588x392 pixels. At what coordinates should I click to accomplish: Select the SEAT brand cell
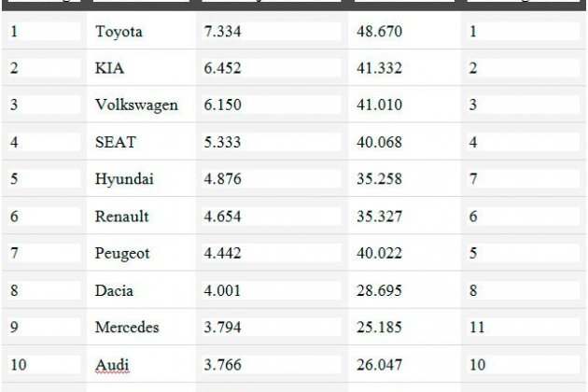[115, 142]
